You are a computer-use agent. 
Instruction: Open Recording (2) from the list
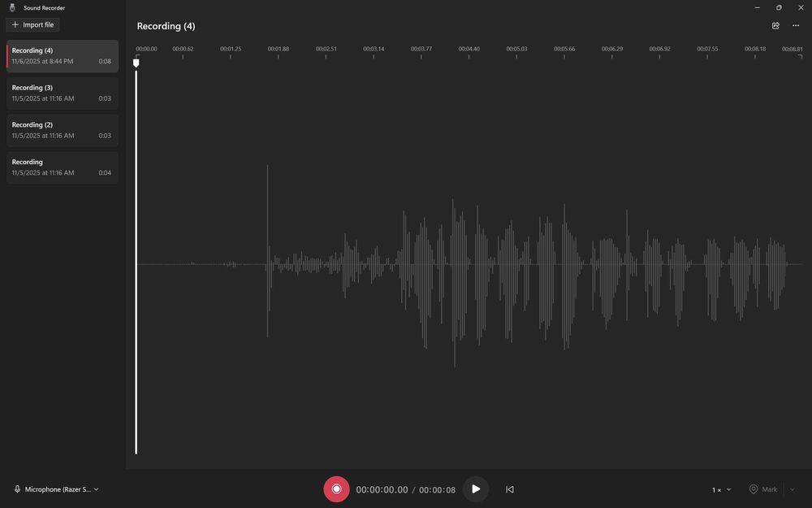point(63,131)
